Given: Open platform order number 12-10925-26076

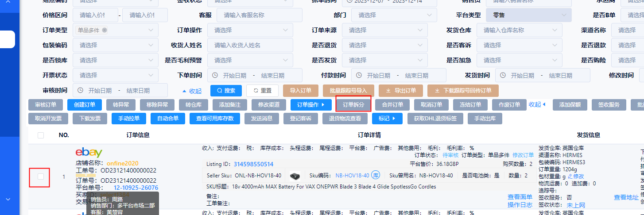Looking at the screenshot, I should tap(136, 188).
